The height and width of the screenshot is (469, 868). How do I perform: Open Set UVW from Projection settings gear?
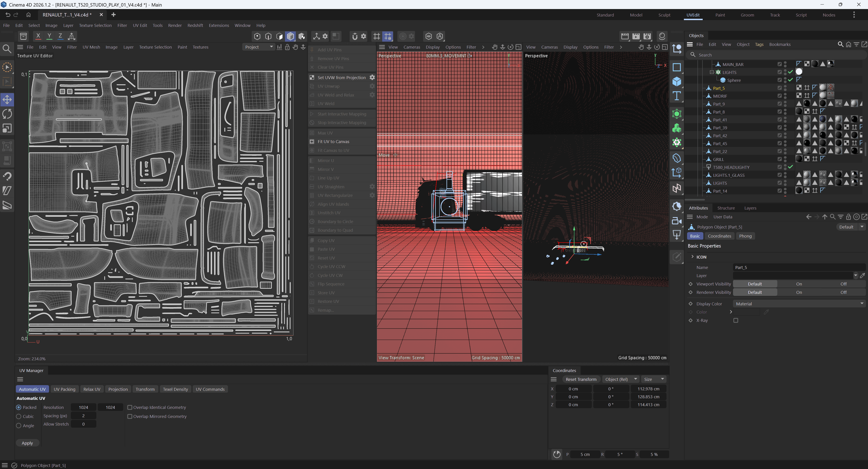tap(372, 78)
